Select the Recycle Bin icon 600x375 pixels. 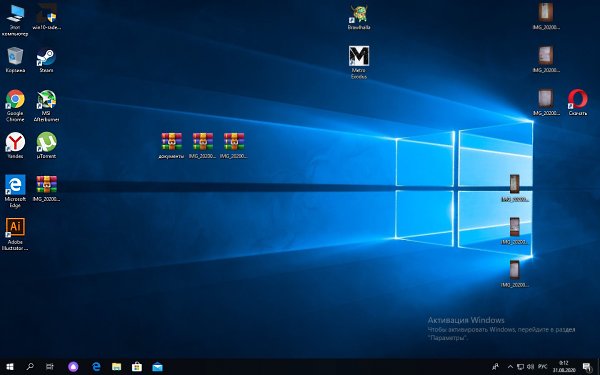tap(15, 60)
